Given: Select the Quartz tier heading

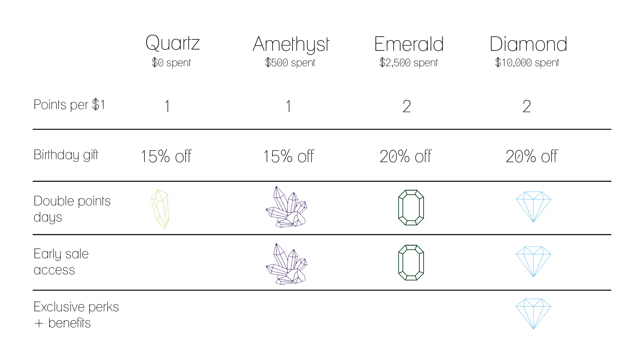Looking at the screenshot, I should pos(173,43).
